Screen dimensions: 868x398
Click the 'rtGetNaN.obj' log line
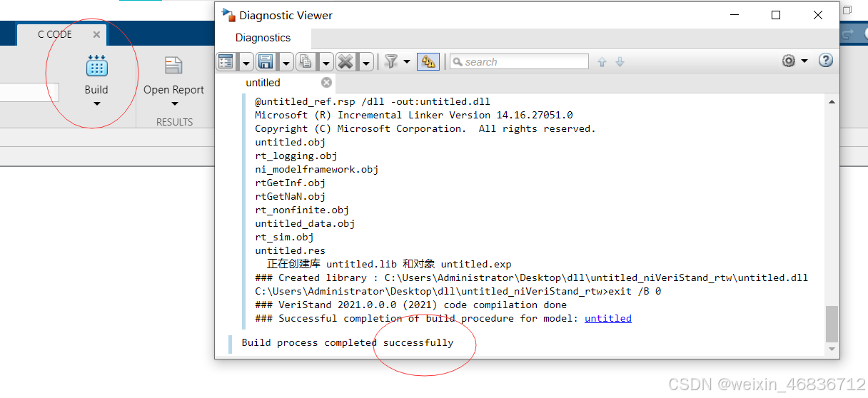click(x=290, y=196)
